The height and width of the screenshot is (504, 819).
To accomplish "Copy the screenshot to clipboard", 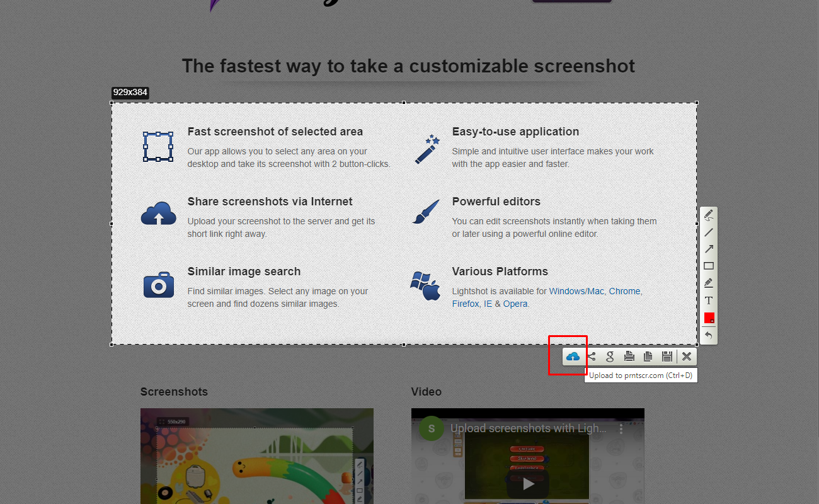I will 648,357.
